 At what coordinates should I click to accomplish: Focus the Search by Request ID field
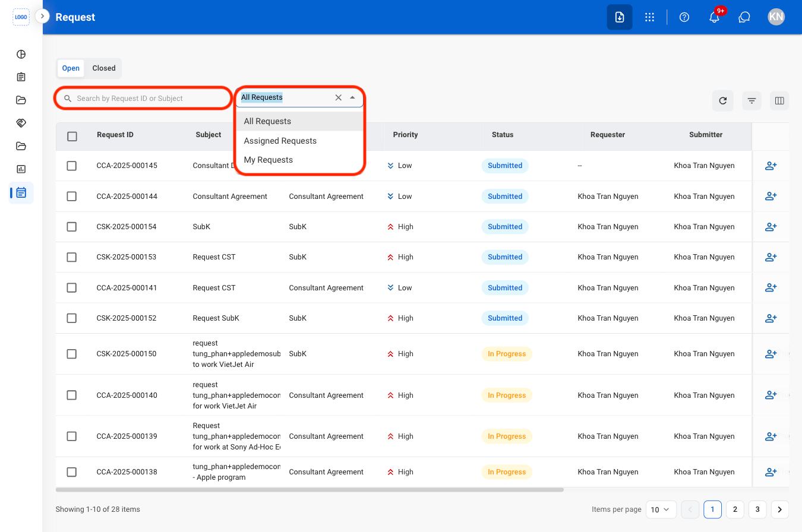click(143, 99)
